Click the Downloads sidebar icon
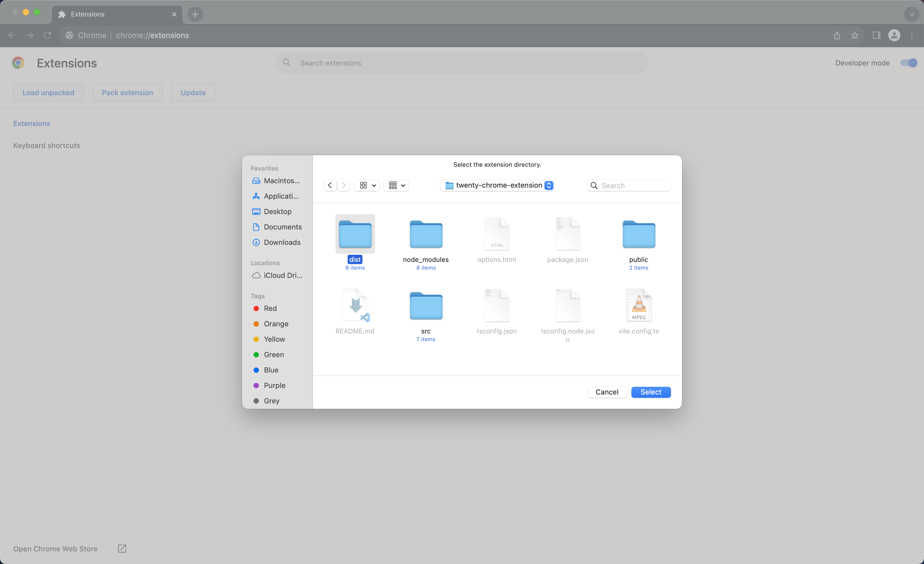This screenshot has height=564, width=924. click(x=256, y=242)
